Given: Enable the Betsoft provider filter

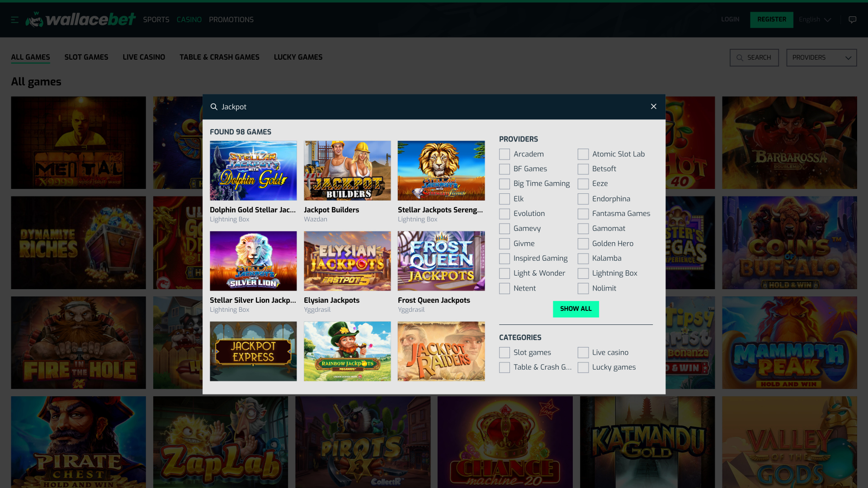Looking at the screenshot, I should pyautogui.click(x=583, y=169).
